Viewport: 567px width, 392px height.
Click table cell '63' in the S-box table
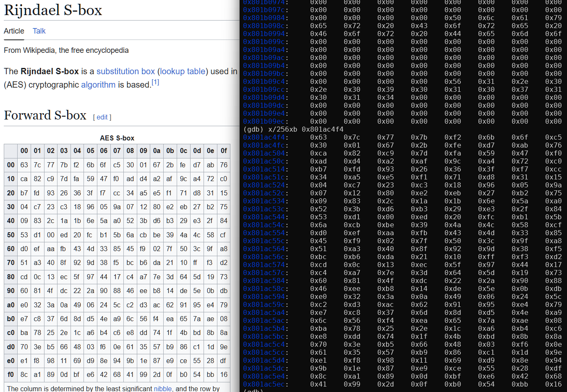pos(24,165)
